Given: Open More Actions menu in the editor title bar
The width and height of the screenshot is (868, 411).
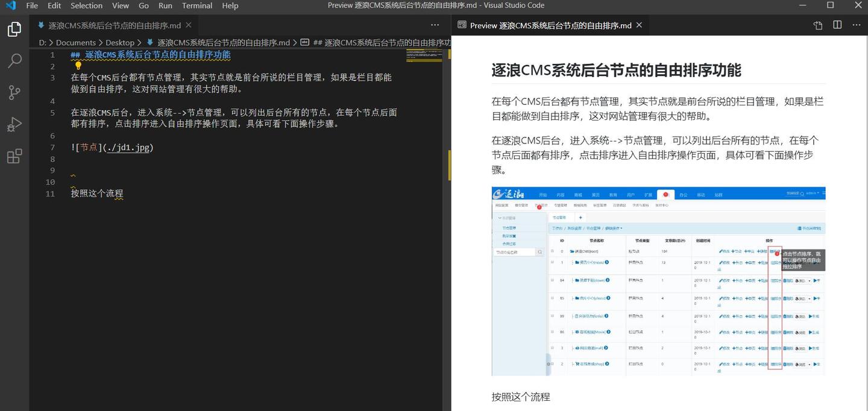Looking at the screenshot, I should click(435, 25).
